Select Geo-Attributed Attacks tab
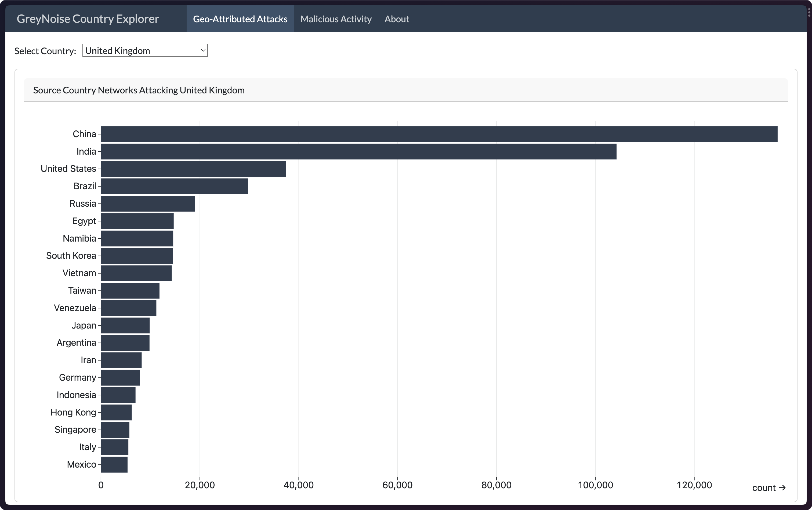812x510 pixels. coord(240,19)
